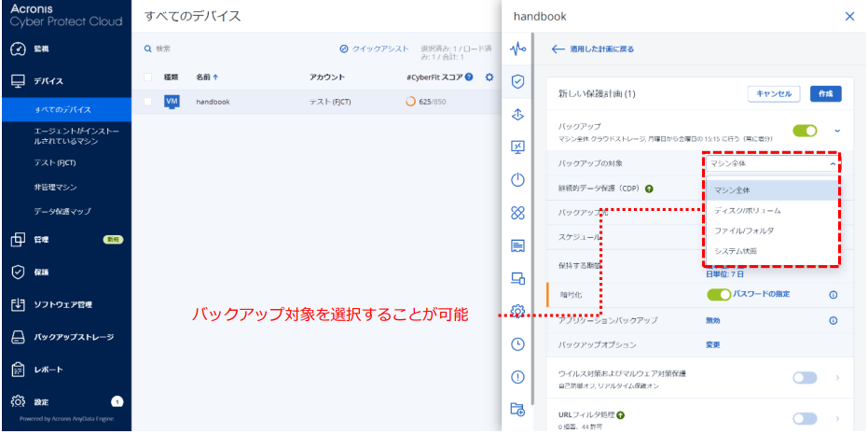Open the clock history icon in panel strip
868x434 pixels.
(517, 343)
